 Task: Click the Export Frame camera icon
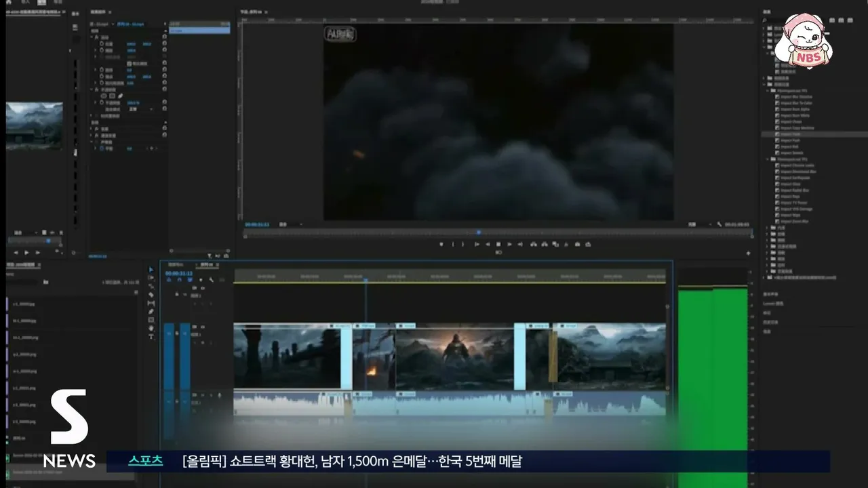[577, 244]
